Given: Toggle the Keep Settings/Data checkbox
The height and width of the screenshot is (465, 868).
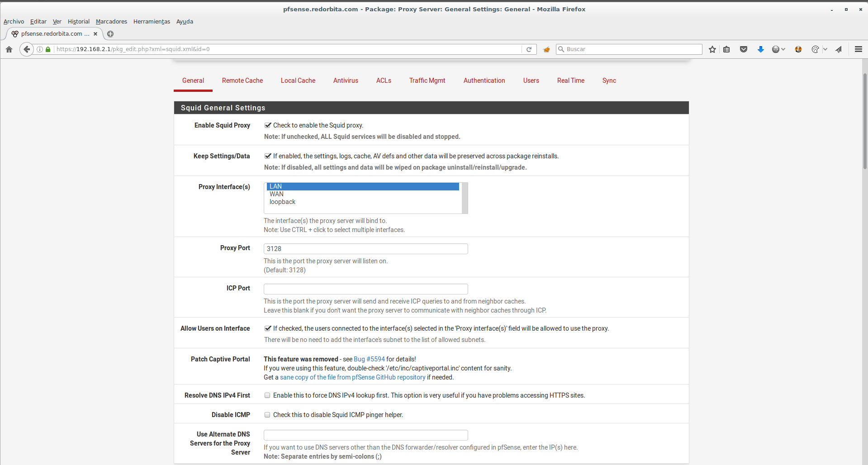Looking at the screenshot, I should pyautogui.click(x=268, y=156).
